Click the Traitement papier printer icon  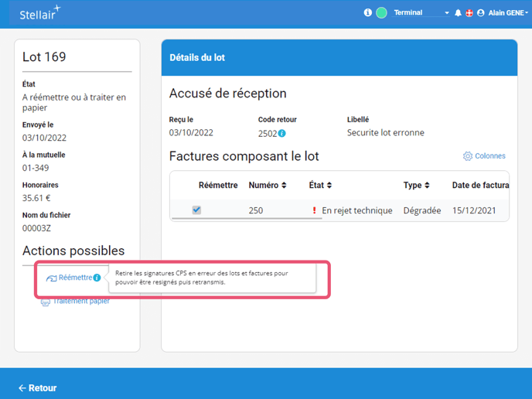[46, 302]
